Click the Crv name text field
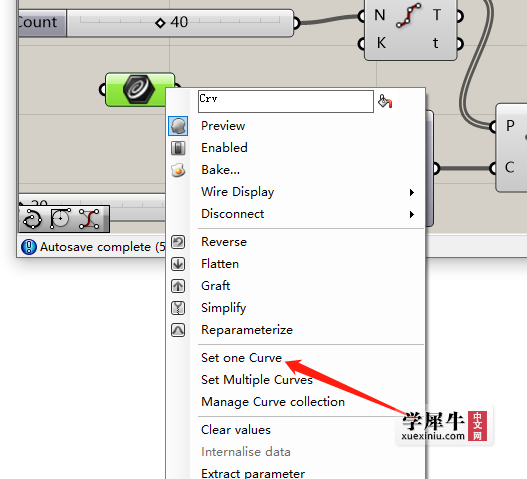The height and width of the screenshot is (479, 527). (286, 101)
